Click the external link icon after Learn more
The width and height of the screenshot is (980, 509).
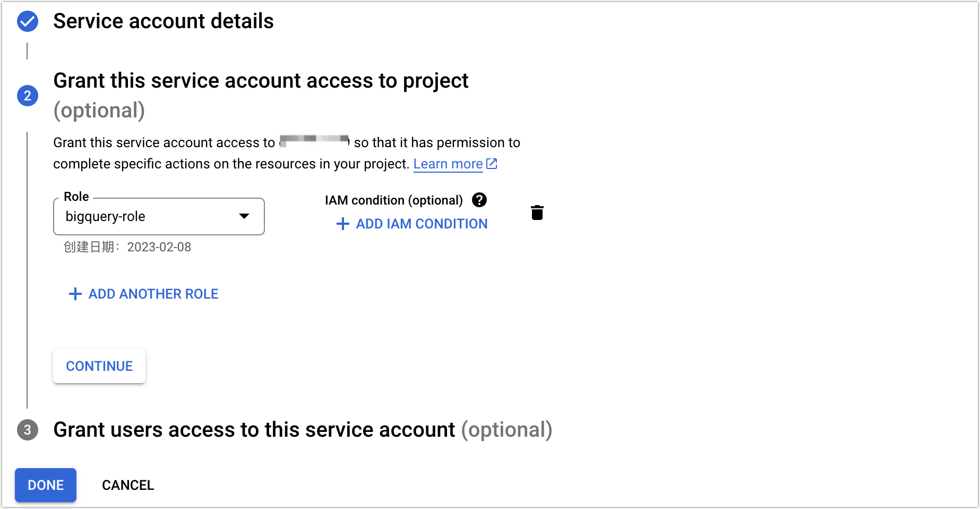click(x=491, y=163)
